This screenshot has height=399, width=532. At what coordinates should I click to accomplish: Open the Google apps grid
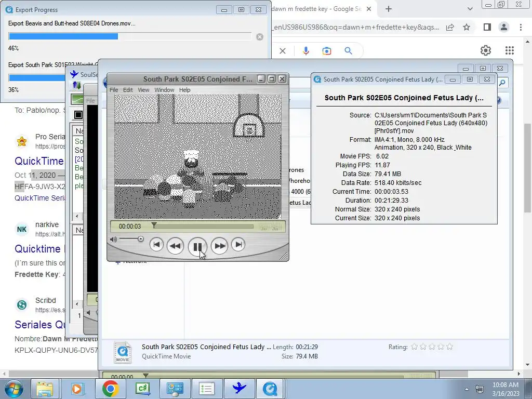tap(510, 50)
